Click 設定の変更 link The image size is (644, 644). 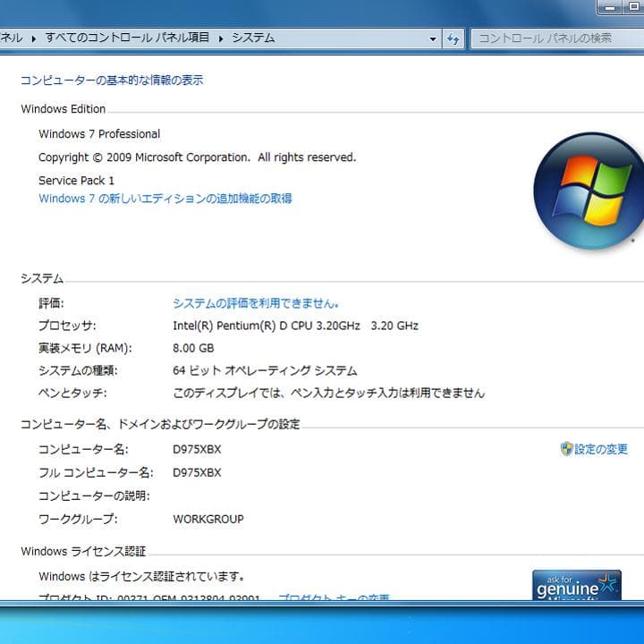tap(601, 449)
